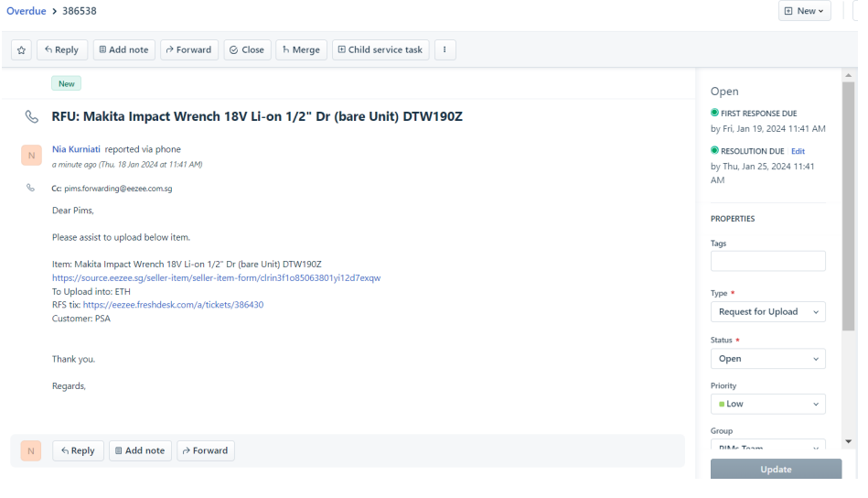The image size is (868, 498).
Task: Click the properties panel scroll up arrow
Action: [x=849, y=75]
